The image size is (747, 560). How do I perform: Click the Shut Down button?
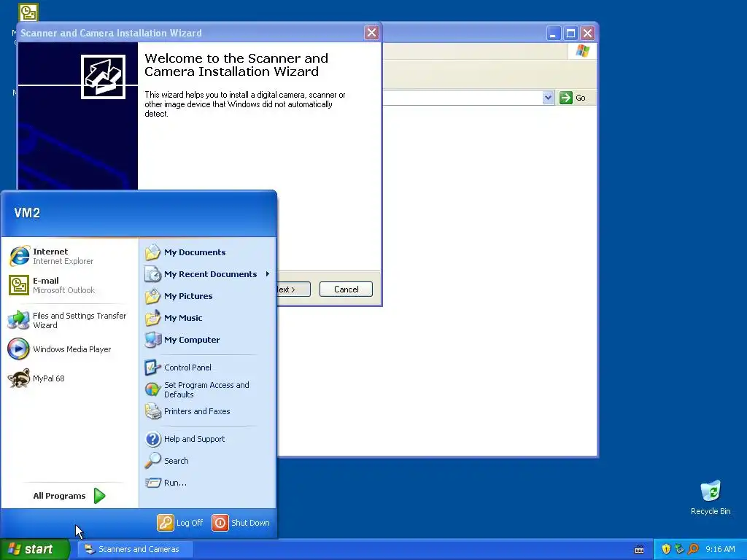click(x=241, y=523)
